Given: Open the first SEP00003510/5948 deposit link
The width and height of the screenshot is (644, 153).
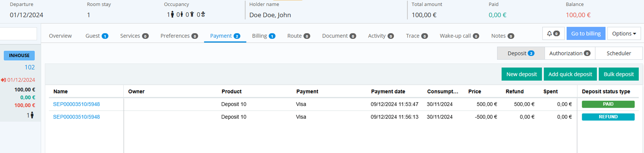Looking at the screenshot, I should point(76,104).
